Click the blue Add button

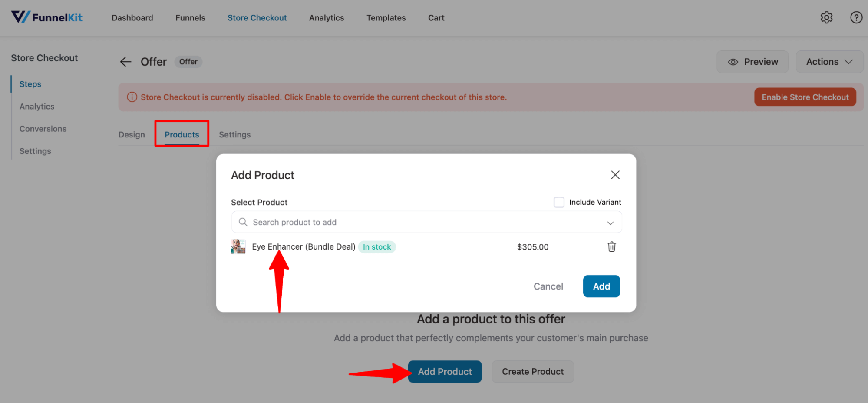601,286
